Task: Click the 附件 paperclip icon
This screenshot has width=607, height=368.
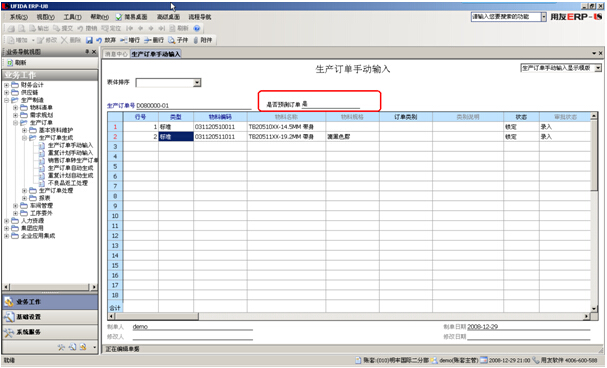Action: click(196, 40)
